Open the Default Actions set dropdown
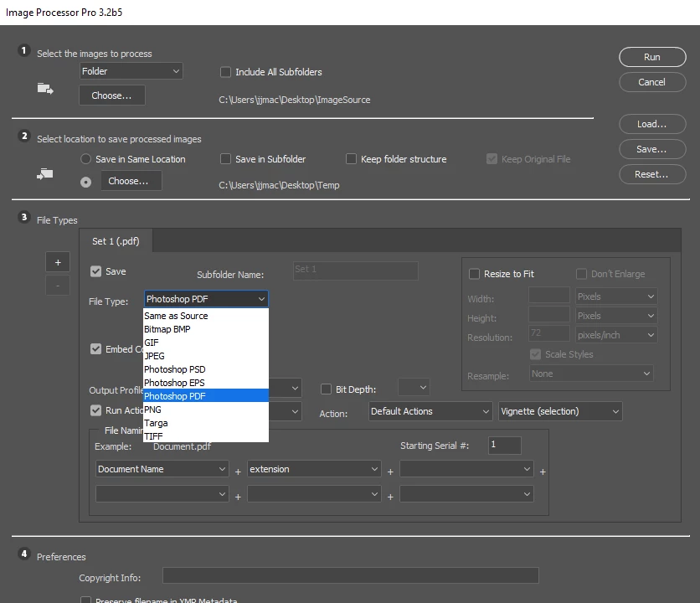Viewport: 700px width, 603px height. pos(430,411)
